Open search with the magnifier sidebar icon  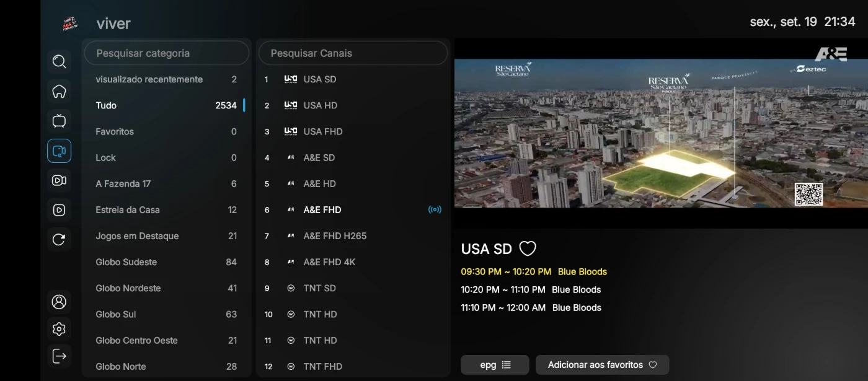click(x=59, y=61)
